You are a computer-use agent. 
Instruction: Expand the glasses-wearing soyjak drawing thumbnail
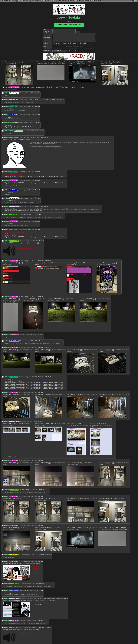tap(15, 155)
